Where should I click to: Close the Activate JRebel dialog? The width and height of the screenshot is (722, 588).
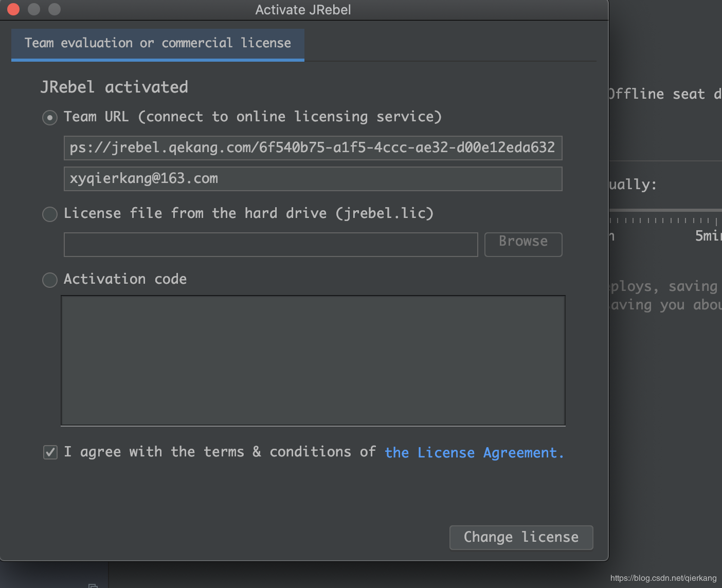13,9
